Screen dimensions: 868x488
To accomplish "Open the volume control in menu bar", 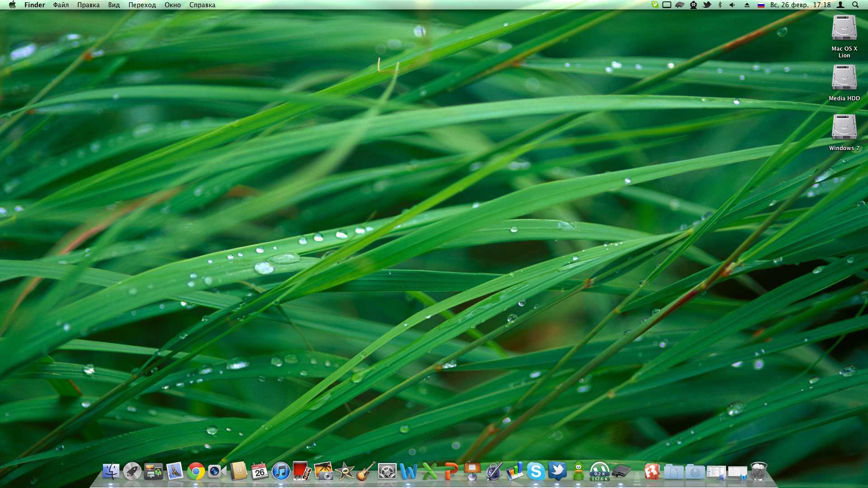I will (x=732, y=5).
